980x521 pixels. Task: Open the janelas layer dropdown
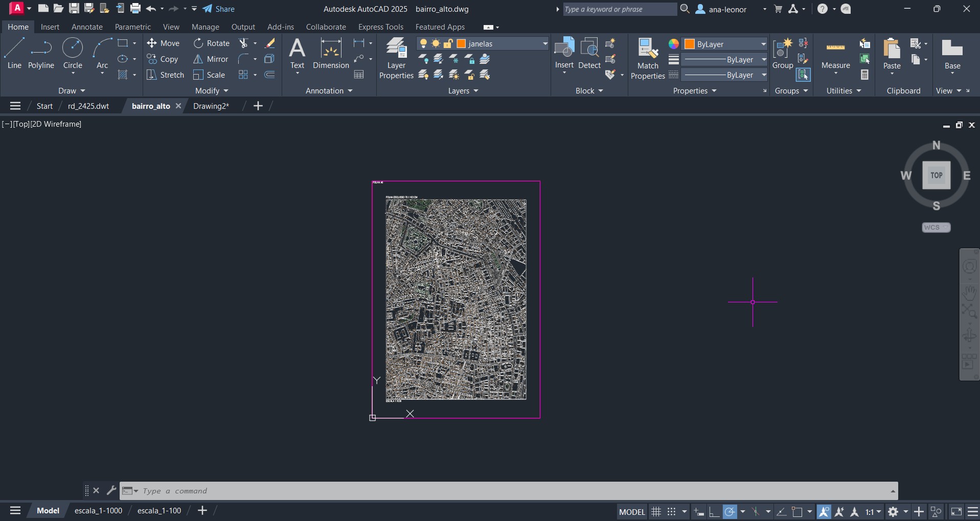click(545, 44)
